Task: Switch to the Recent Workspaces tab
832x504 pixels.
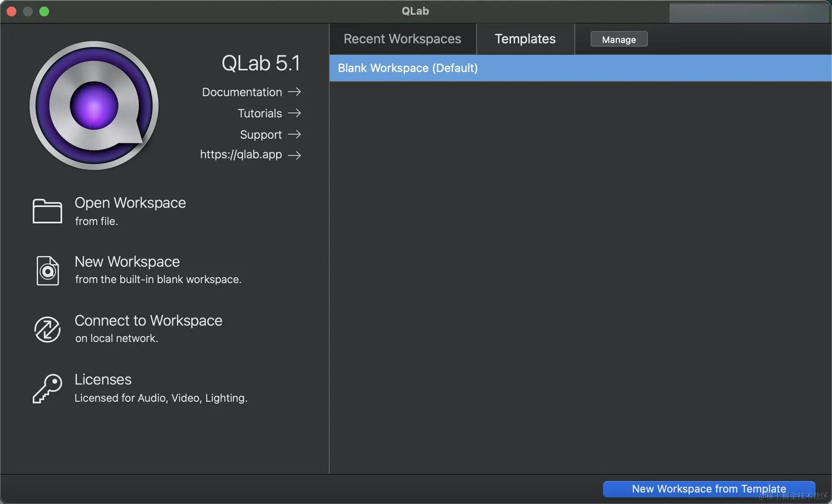Action: pyautogui.click(x=402, y=39)
